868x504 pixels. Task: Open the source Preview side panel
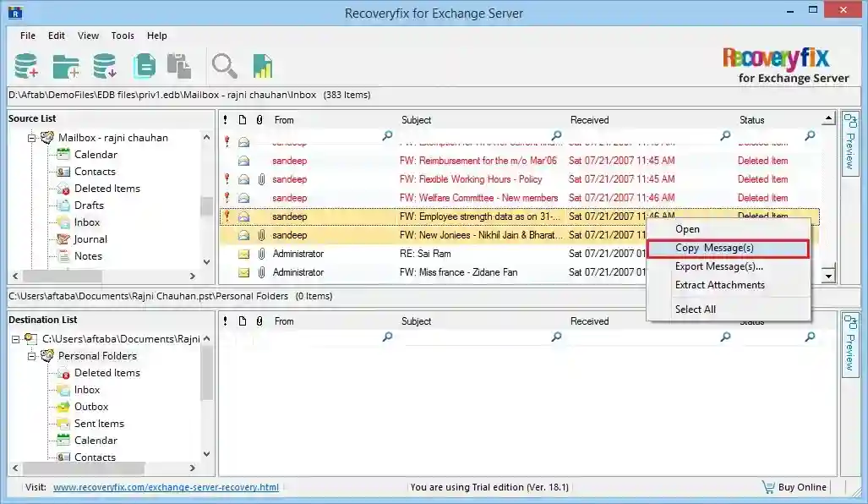coord(849,144)
